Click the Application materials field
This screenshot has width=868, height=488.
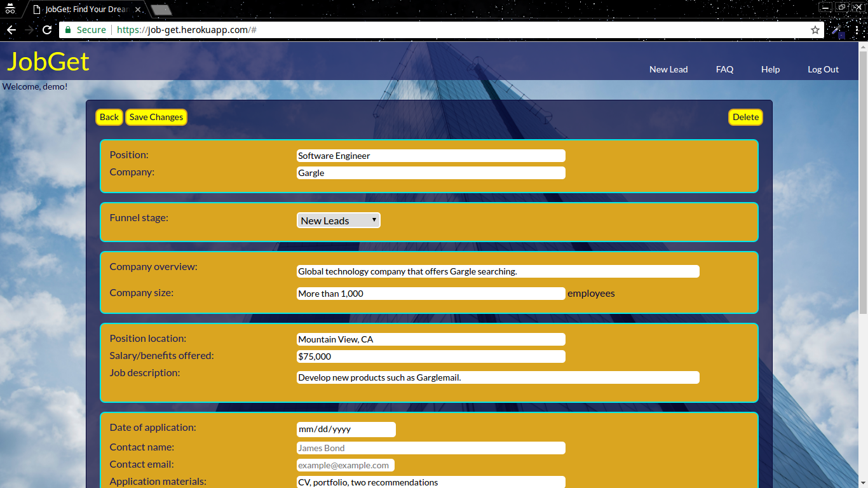click(431, 482)
